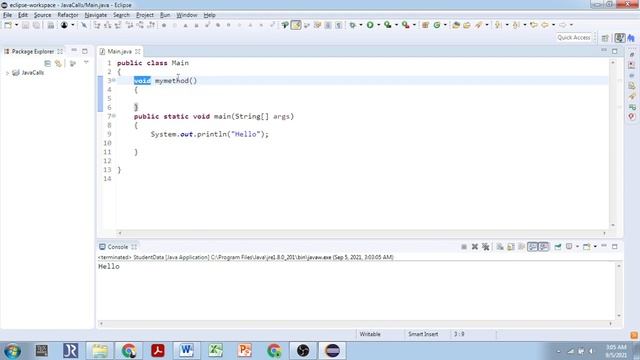Screen dimensions: 640x360
Task: Toggle Show Console on standard error change
Action: click(543, 247)
